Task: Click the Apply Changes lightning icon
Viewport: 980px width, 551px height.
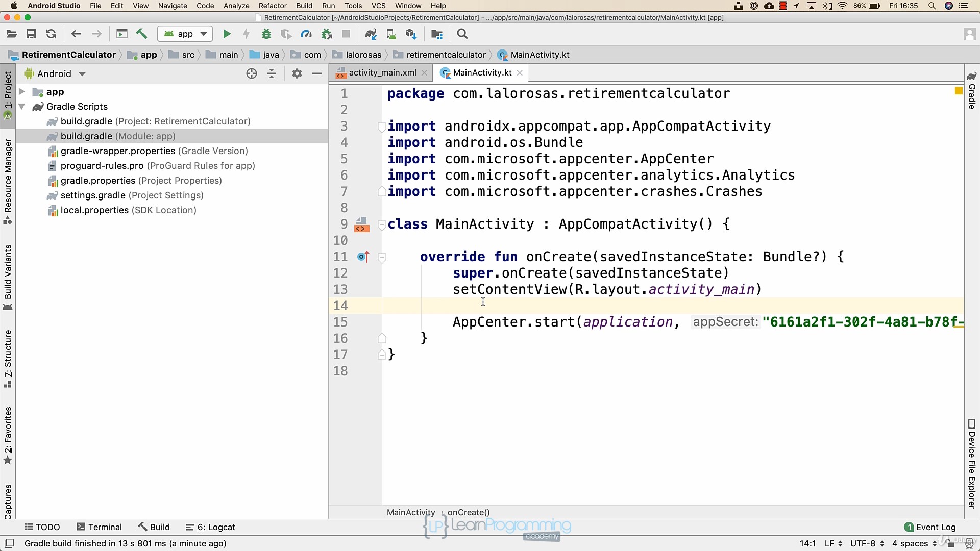Action: tap(246, 34)
